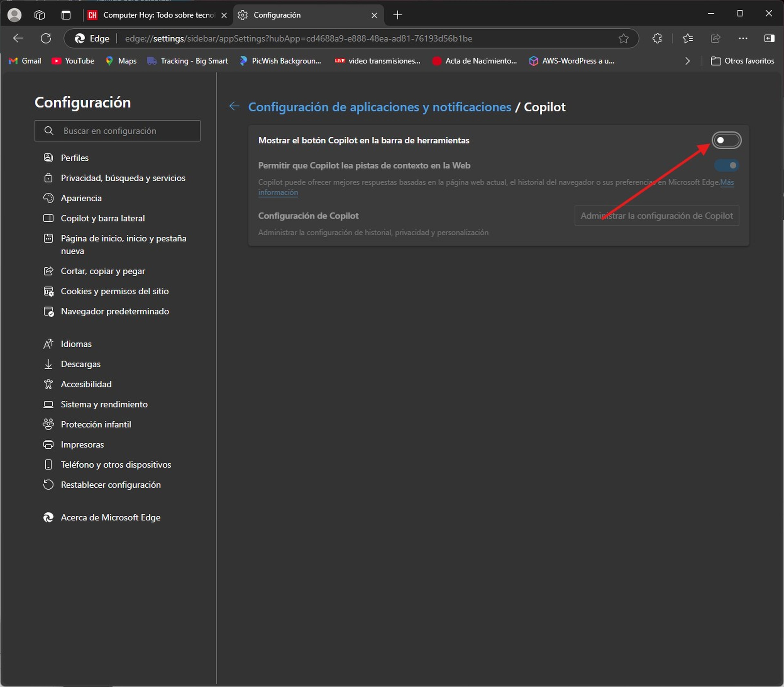Open the profile avatar icon
The height and width of the screenshot is (687, 784).
coord(14,15)
